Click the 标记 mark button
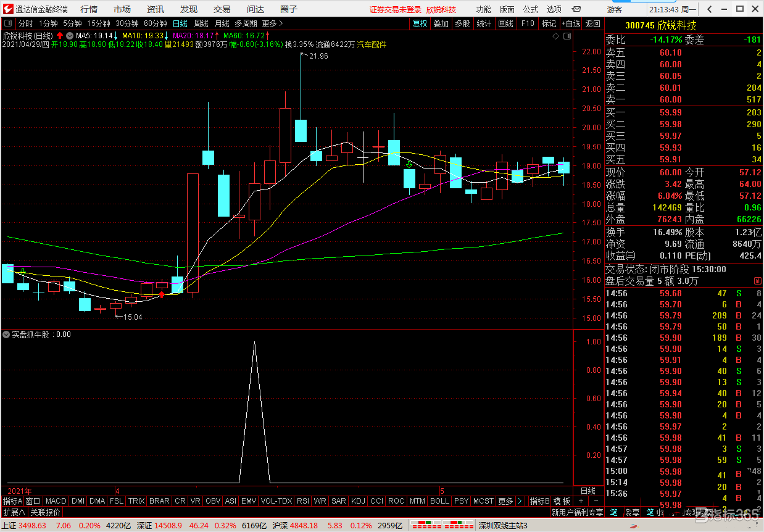This screenshot has height=532, width=764. 549,23
